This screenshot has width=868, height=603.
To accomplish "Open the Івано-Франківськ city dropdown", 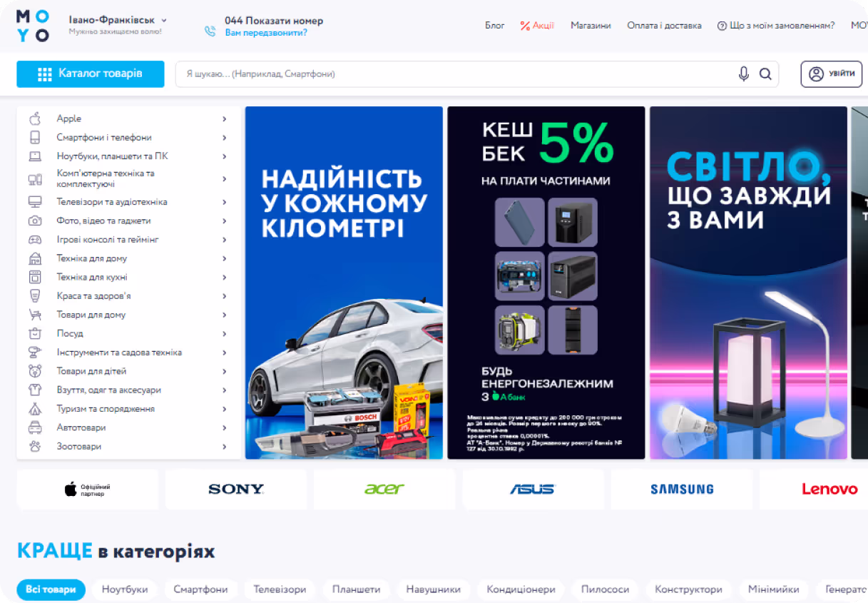I will coord(118,21).
